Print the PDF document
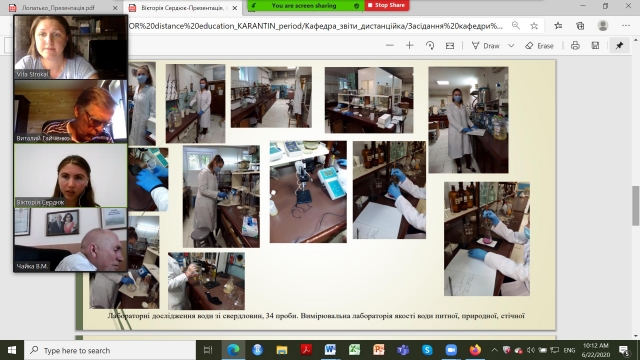 tap(575, 46)
